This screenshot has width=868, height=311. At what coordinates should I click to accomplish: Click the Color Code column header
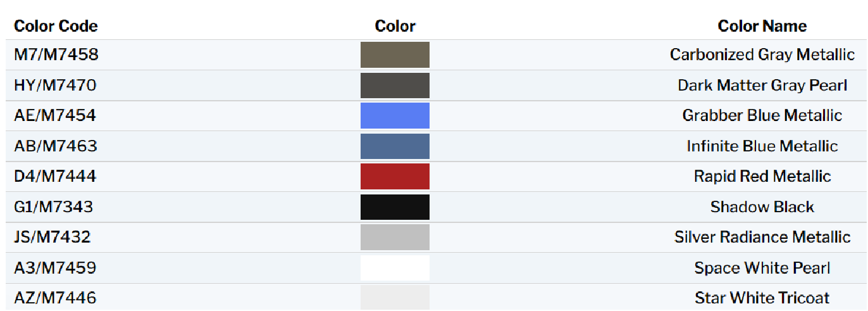click(56, 26)
